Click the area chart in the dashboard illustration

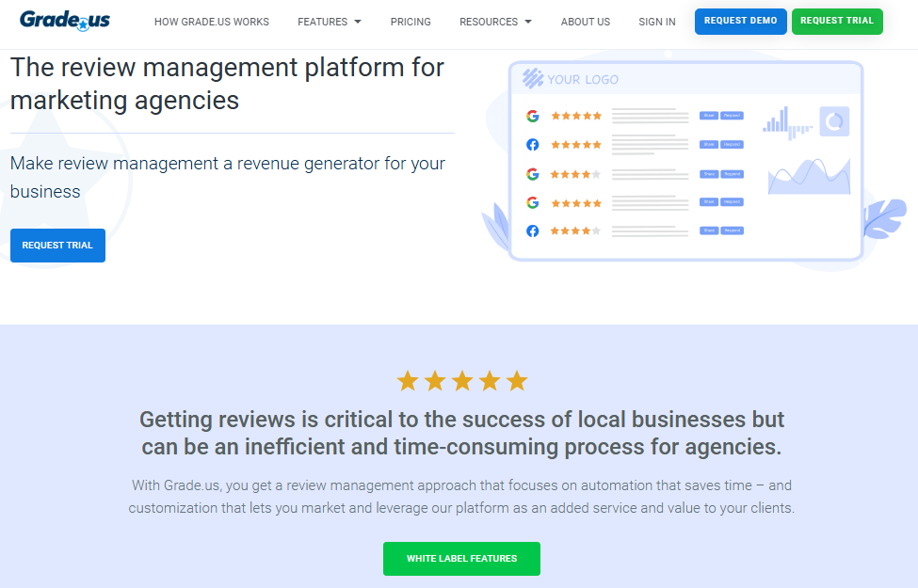[x=809, y=177]
